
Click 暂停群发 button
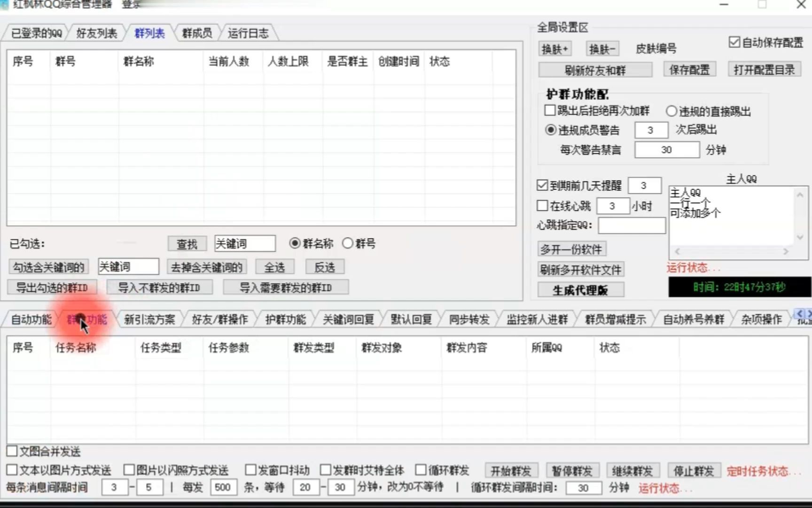[571, 471]
